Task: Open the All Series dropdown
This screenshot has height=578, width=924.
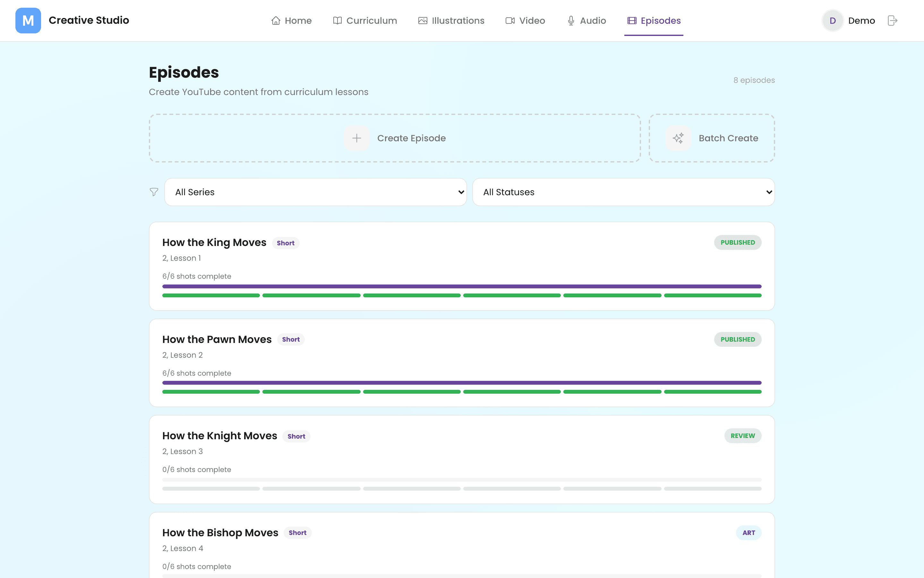Action: [x=316, y=192]
